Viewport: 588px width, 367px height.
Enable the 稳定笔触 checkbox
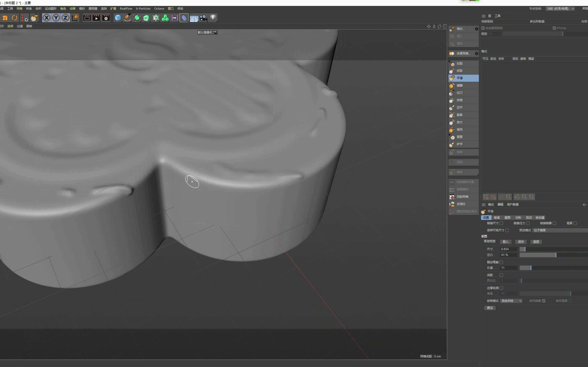[501, 262]
